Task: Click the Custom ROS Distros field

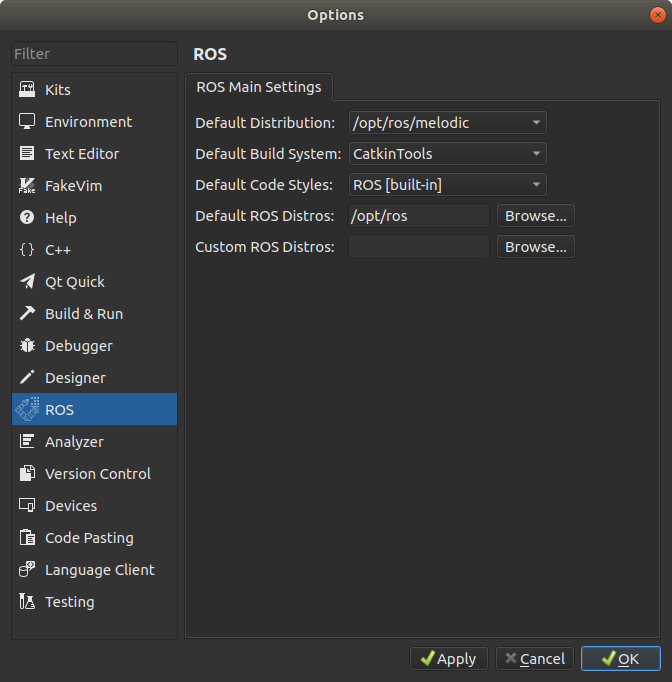Action: [x=419, y=247]
